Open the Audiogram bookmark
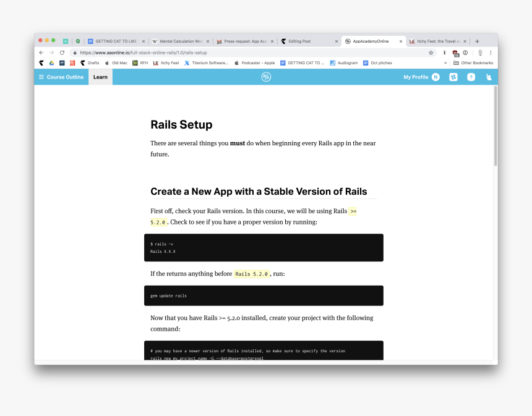The width and height of the screenshot is (532, 416). coord(344,63)
